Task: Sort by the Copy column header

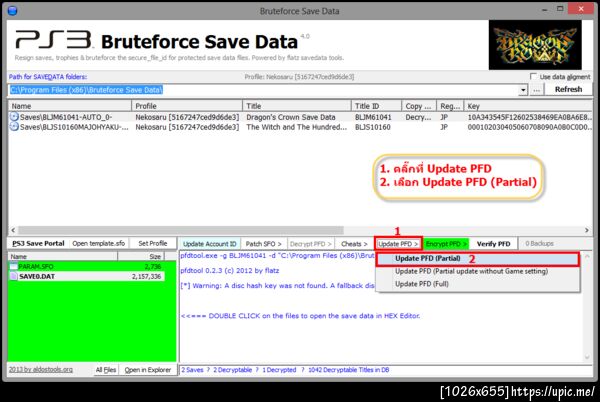Action: pyautogui.click(x=419, y=106)
